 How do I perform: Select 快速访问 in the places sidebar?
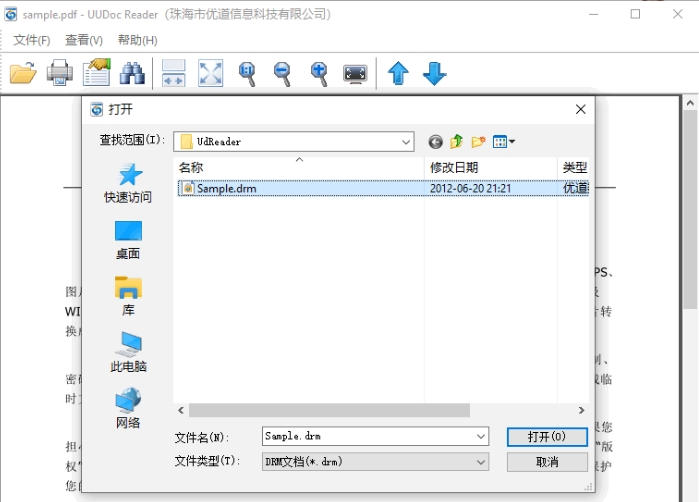(x=128, y=183)
